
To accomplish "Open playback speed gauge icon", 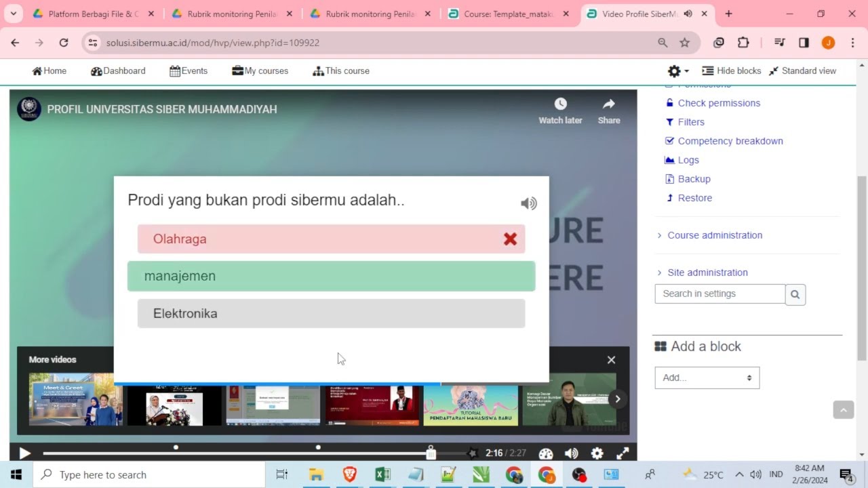I will point(546,453).
